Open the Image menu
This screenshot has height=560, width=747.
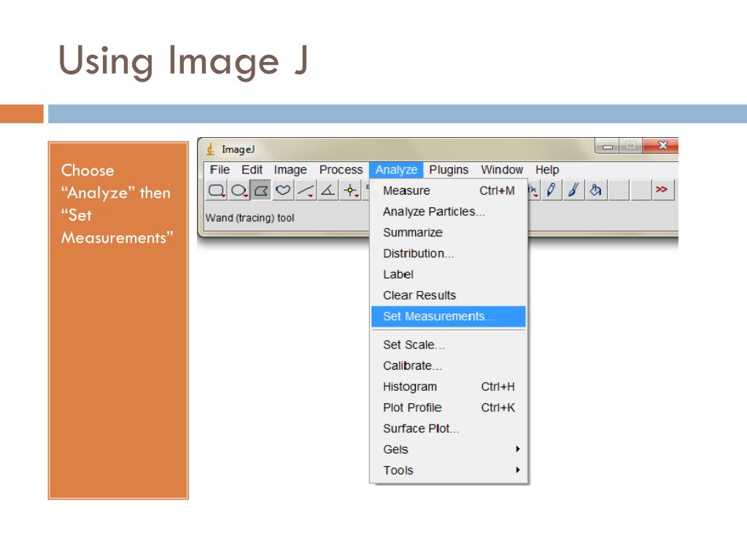click(290, 169)
